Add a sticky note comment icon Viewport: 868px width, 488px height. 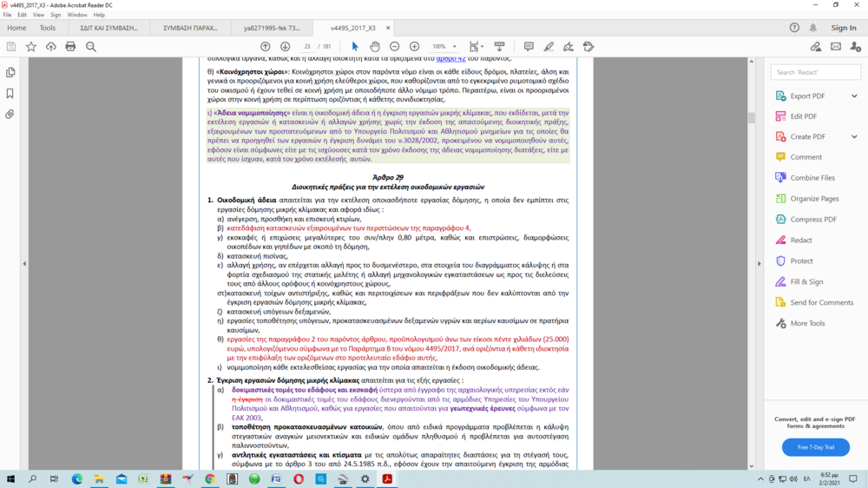(x=529, y=46)
